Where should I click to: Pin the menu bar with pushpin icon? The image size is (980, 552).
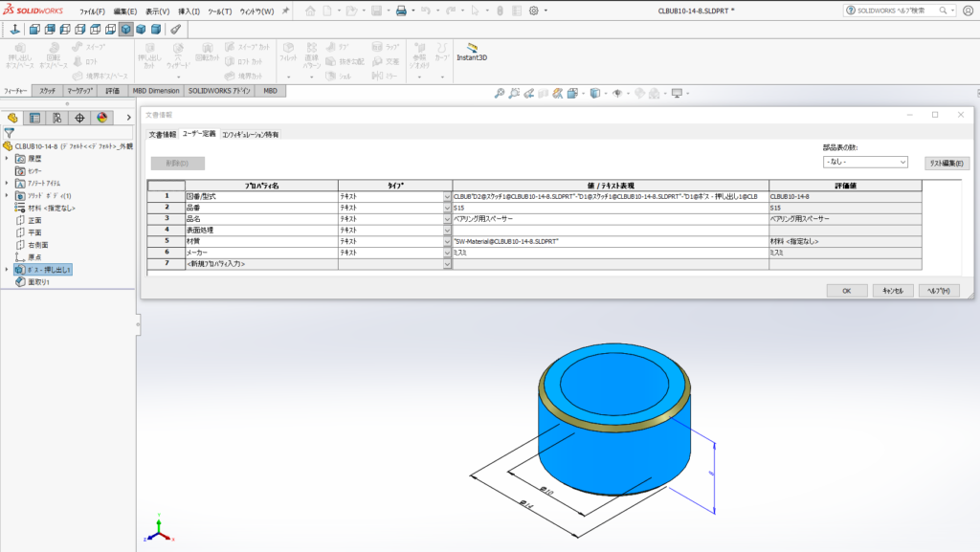tap(285, 11)
